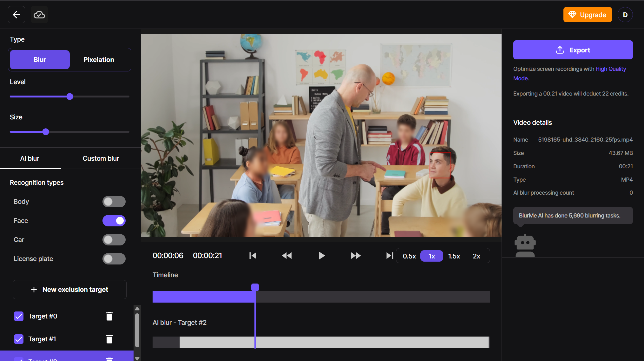Select the Target #1 list row label

pos(42,339)
